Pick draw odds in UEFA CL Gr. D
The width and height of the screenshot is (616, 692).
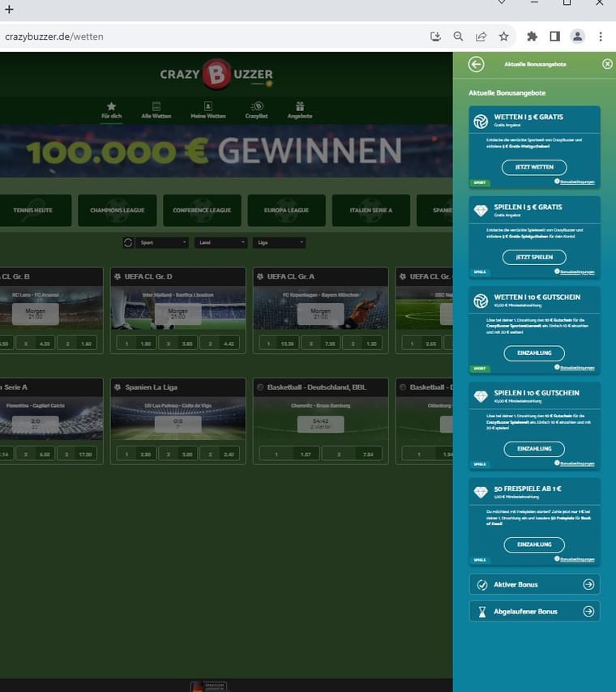point(178,344)
